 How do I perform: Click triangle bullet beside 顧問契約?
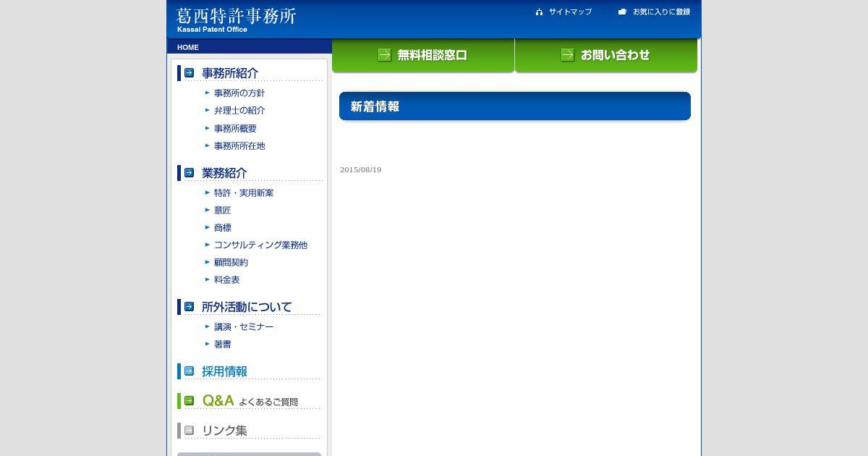[x=208, y=262]
